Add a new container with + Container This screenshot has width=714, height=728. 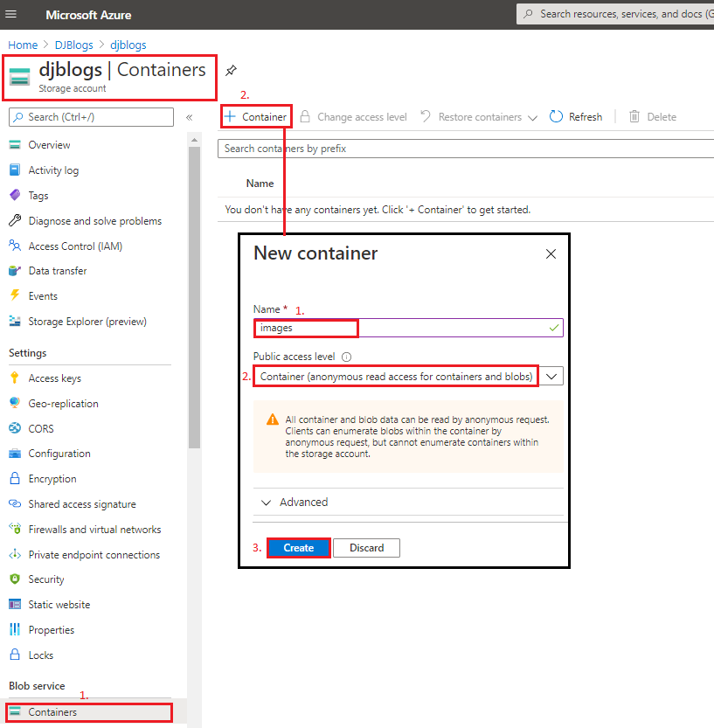(256, 116)
